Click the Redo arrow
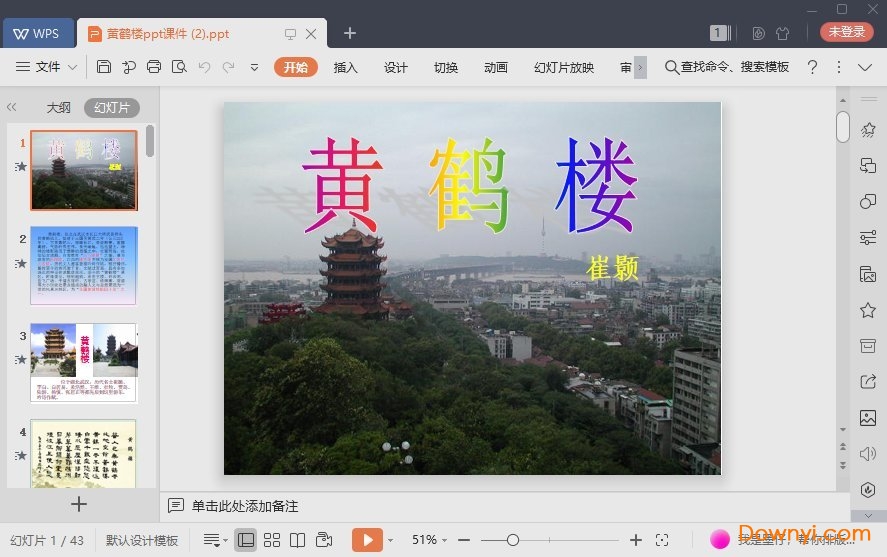The image size is (887, 557). pos(229,67)
